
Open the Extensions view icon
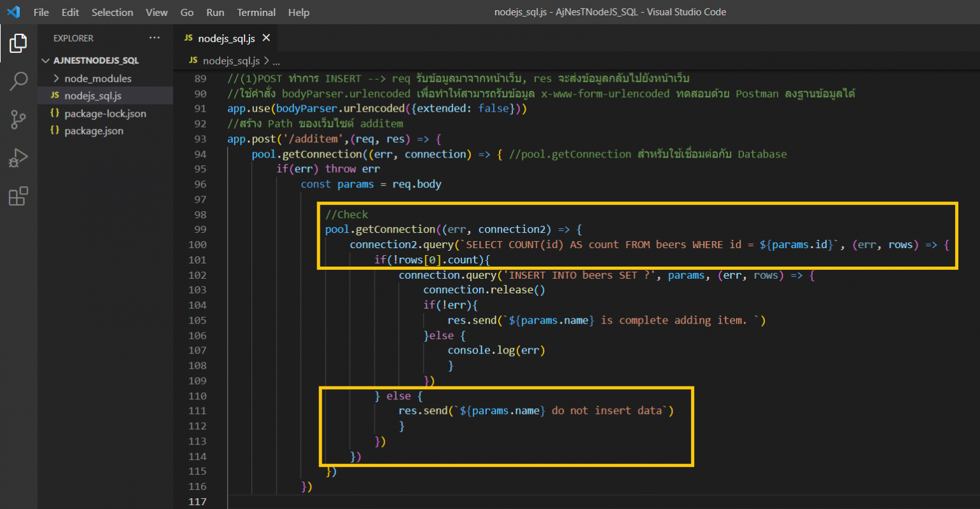(18, 196)
